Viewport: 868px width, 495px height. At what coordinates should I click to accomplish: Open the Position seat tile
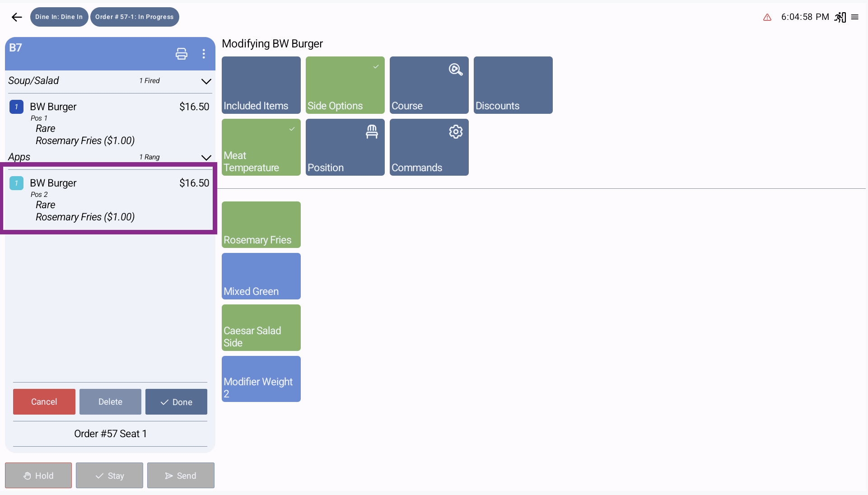345,147
